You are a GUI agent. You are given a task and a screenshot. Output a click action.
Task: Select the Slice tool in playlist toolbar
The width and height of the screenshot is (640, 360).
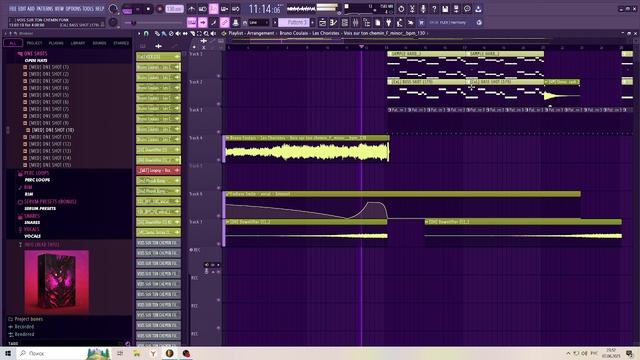pyautogui.click(x=192, y=33)
